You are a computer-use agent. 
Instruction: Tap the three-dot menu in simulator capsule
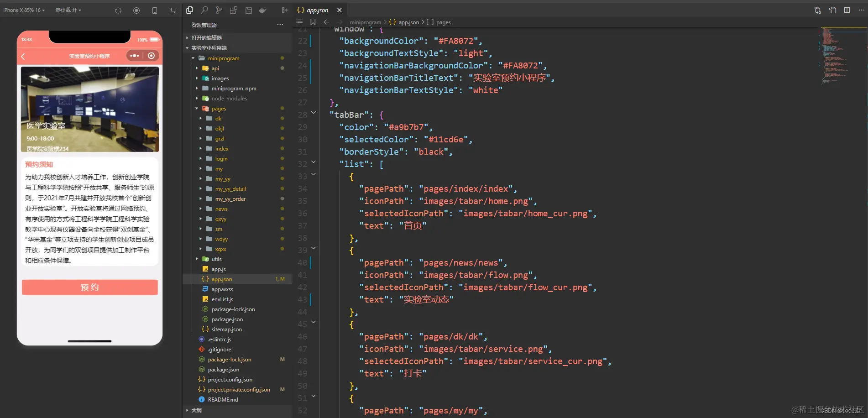pos(134,56)
